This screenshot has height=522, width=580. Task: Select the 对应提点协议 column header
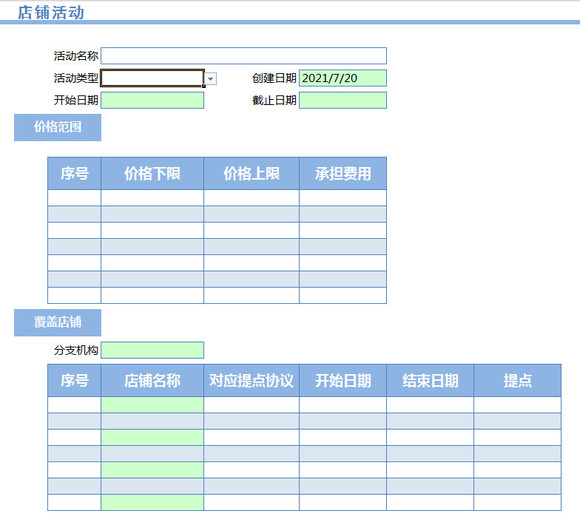click(x=252, y=380)
